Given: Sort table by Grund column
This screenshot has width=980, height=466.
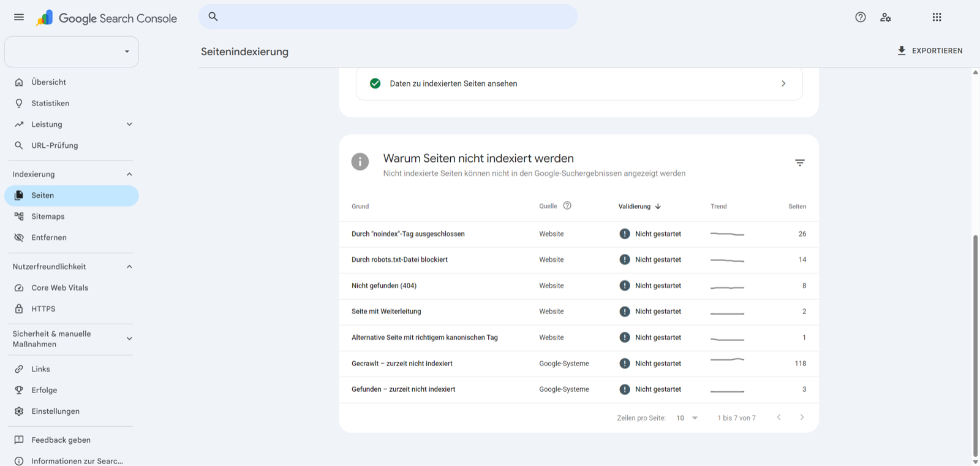Looking at the screenshot, I should pyautogui.click(x=360, y=207).
